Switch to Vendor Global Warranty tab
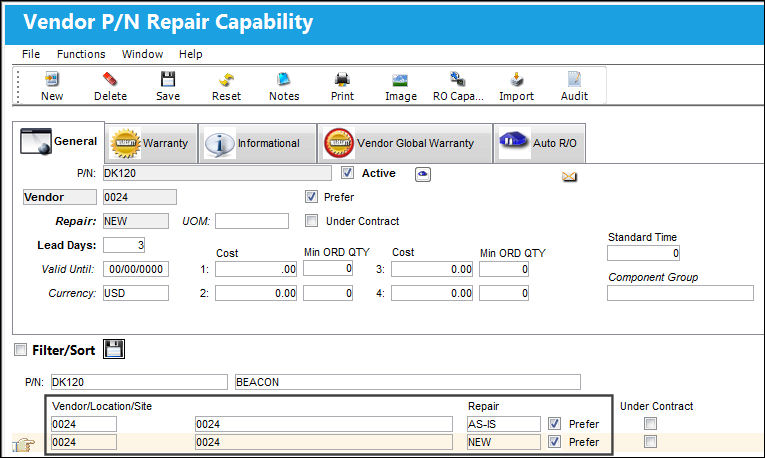 pos(405,143)
